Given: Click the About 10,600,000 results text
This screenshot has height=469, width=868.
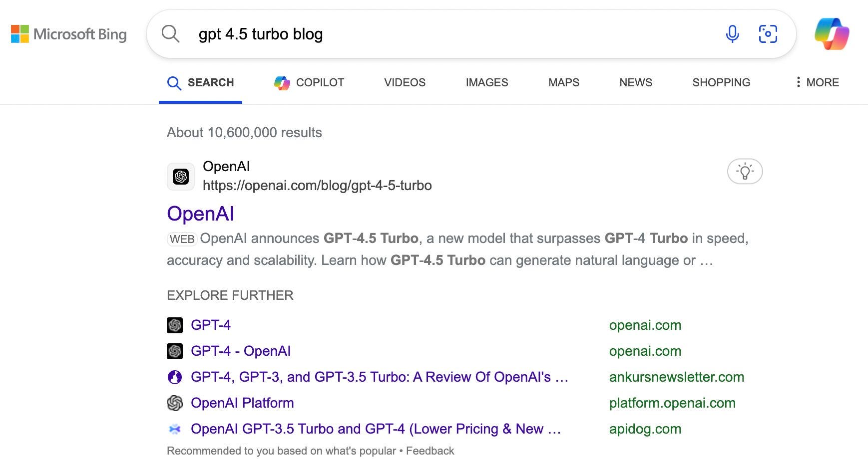Looking at the screenshot, I should point(244,133).
